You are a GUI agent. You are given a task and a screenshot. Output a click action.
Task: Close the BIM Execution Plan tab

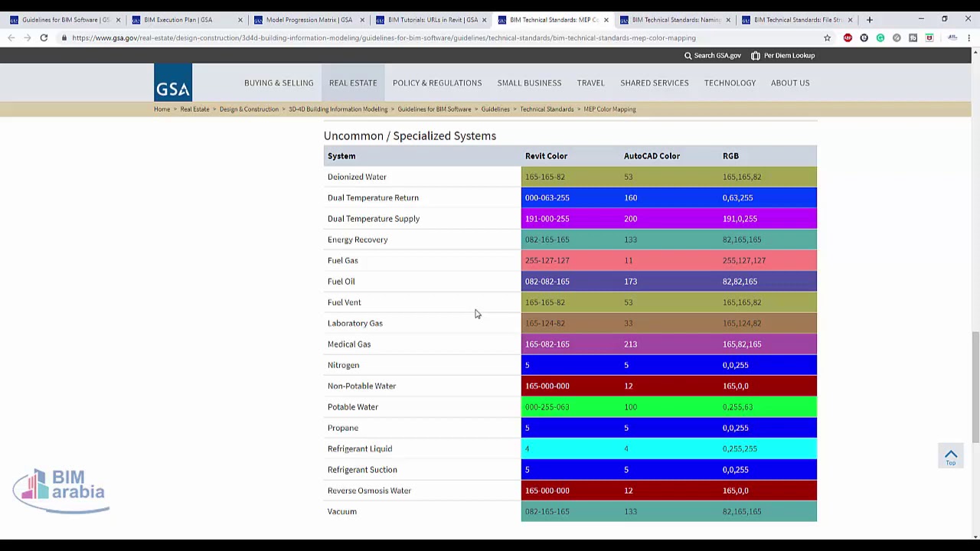(x=240, y=20)
